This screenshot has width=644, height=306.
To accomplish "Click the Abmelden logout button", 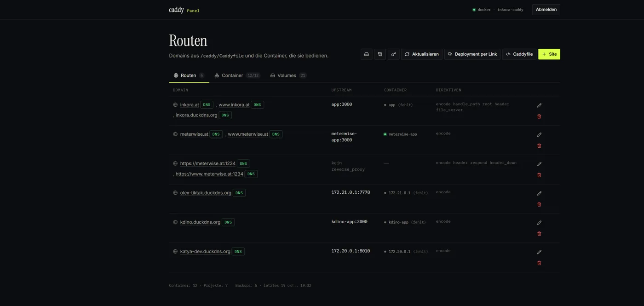I will coord(546,10).
